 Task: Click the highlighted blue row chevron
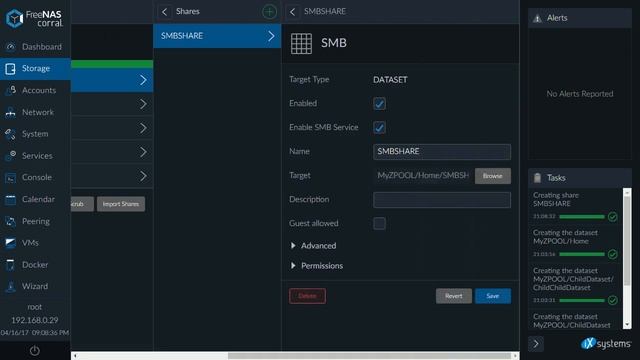tap(143, 80)
